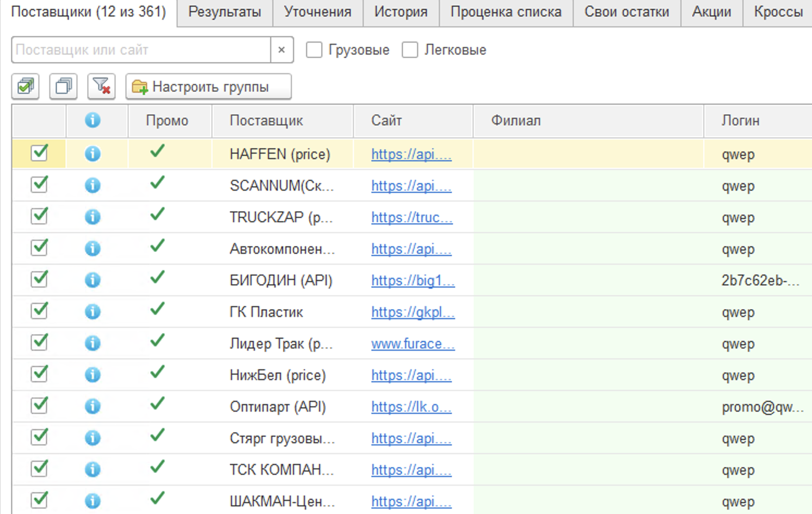Open info icon for ТСК КОМПАН row

[93, 470]
